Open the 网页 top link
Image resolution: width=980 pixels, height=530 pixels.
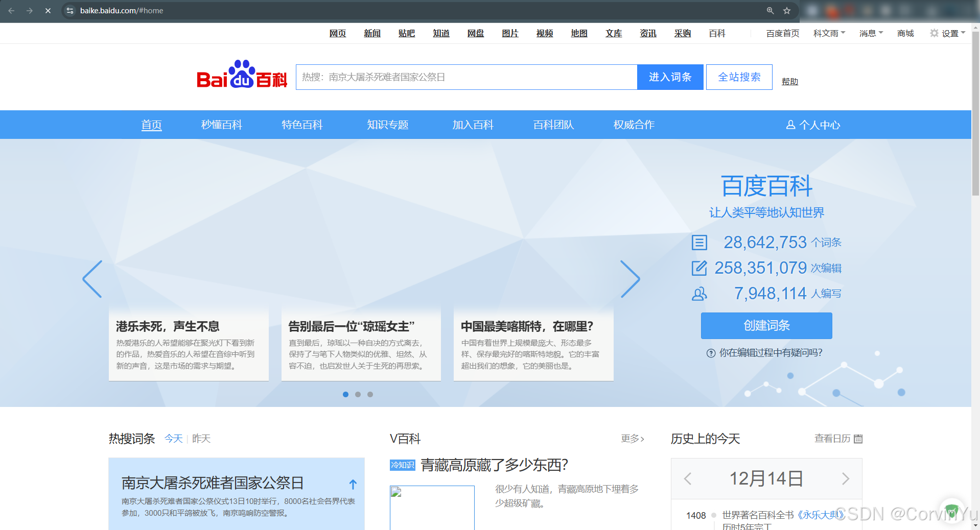click(338, 33)
